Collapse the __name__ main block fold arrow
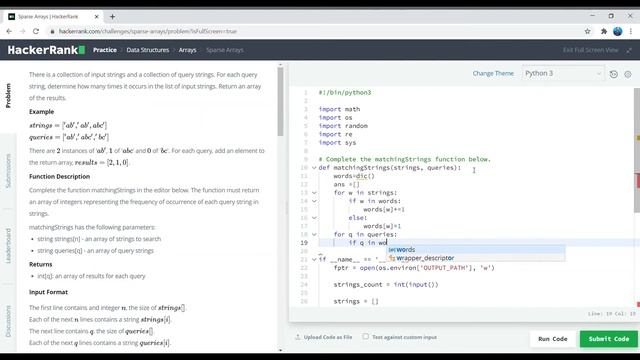 (314, 259)
